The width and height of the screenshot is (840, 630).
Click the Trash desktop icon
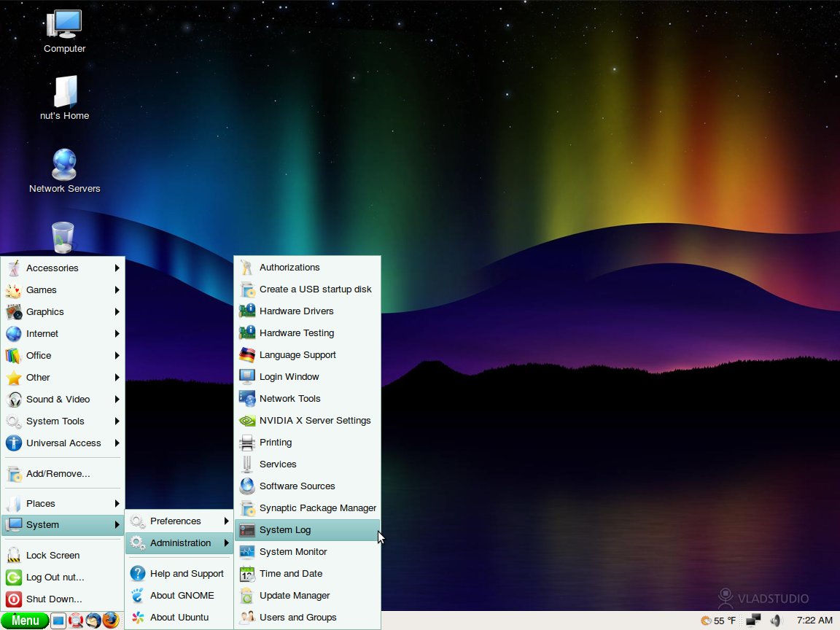[x=63, y=237]
